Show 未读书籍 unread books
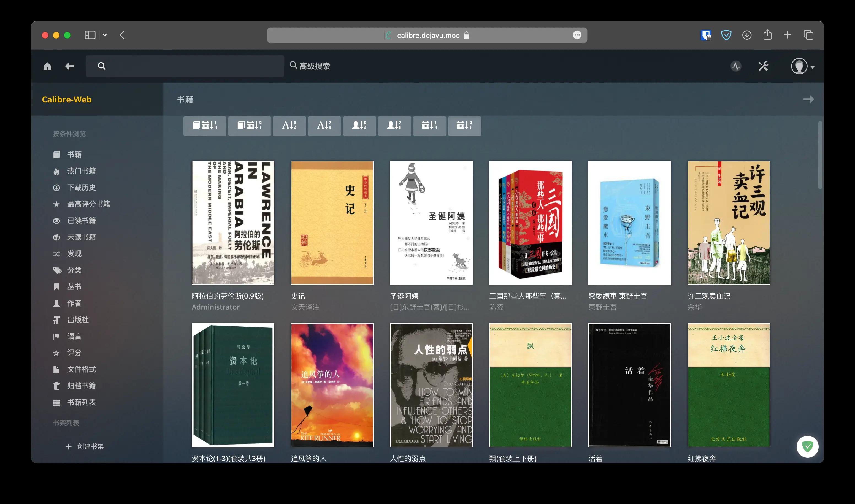This screenshot has width=855, height=504. tap(74, 237)
